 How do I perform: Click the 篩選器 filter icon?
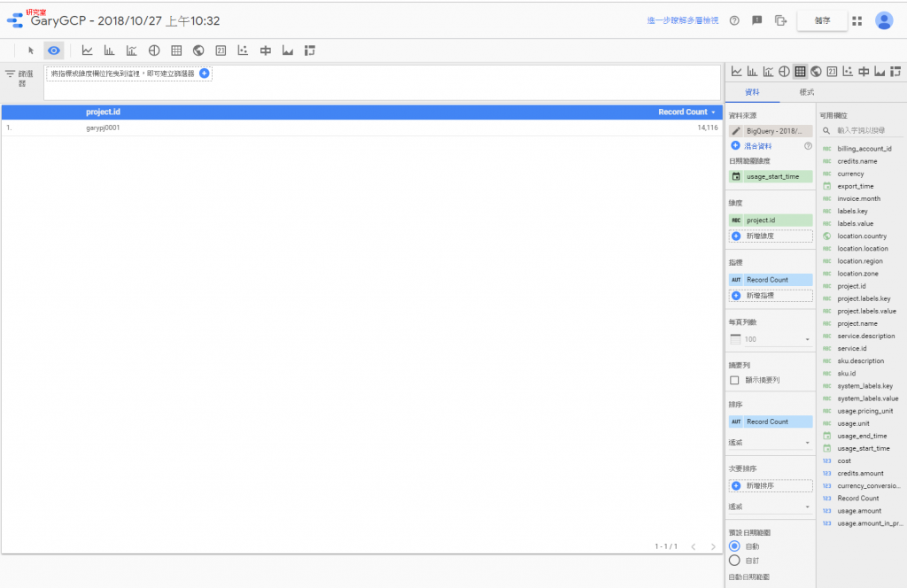tap(11, 74)
